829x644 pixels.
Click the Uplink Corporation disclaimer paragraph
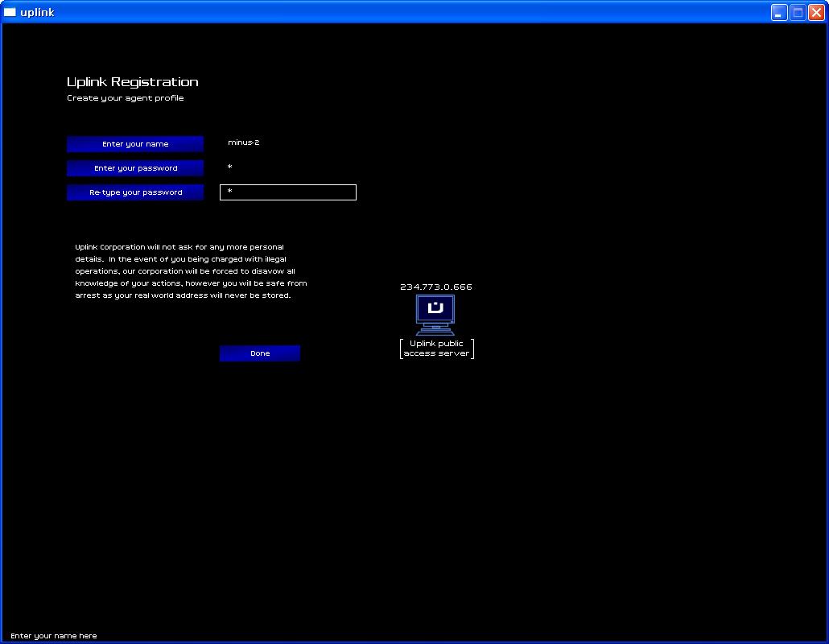(x=191, y=271)
